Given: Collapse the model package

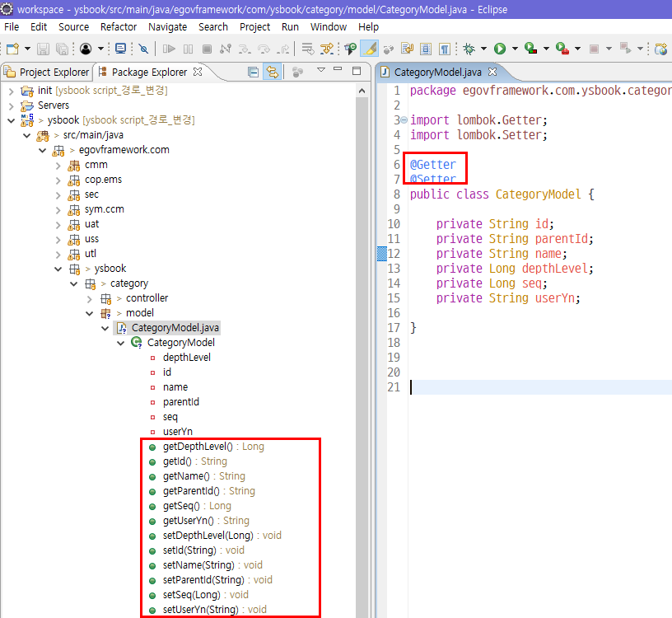Looking at the screenshot, I should (90, 313).
